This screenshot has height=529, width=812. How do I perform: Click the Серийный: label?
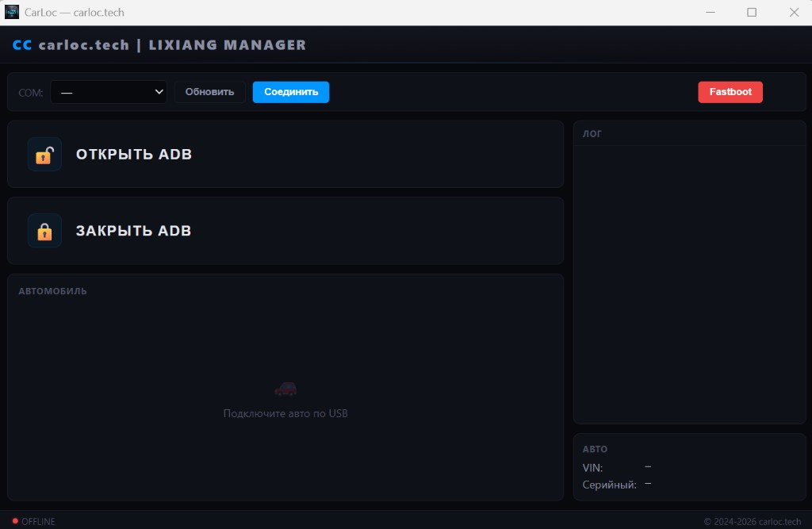coord(610,485)
